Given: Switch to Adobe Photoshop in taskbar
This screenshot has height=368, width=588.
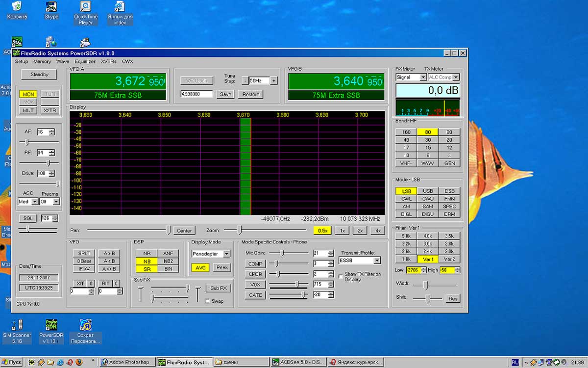Looking at the screenshot, I should click(x=126, y=362).
